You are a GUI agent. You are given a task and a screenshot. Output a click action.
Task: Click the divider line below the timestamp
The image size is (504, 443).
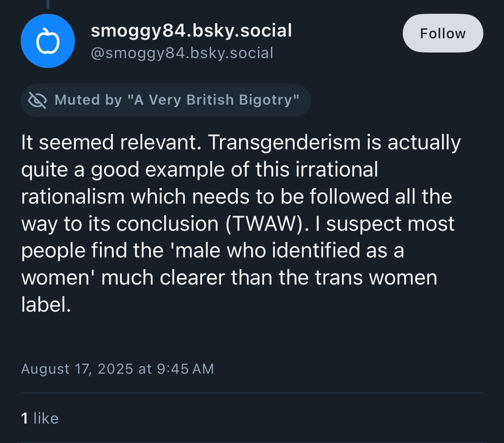coord(252,393)
